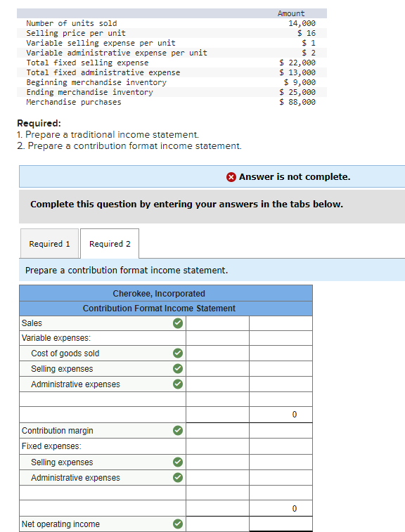This screenshot has width=405, height=532.
Task: Click the blank label cell below variable Administrative expenses
Action: click(x=103, y=399)
